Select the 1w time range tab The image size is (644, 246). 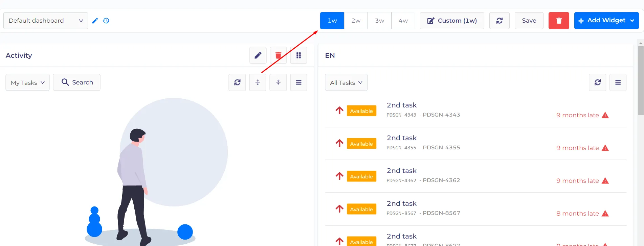coord(332,21)
